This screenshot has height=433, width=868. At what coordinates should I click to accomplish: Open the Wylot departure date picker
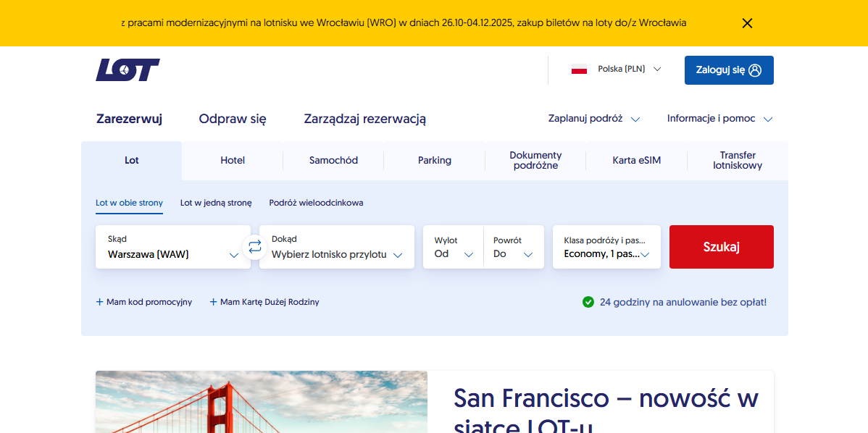coord(453,247)
